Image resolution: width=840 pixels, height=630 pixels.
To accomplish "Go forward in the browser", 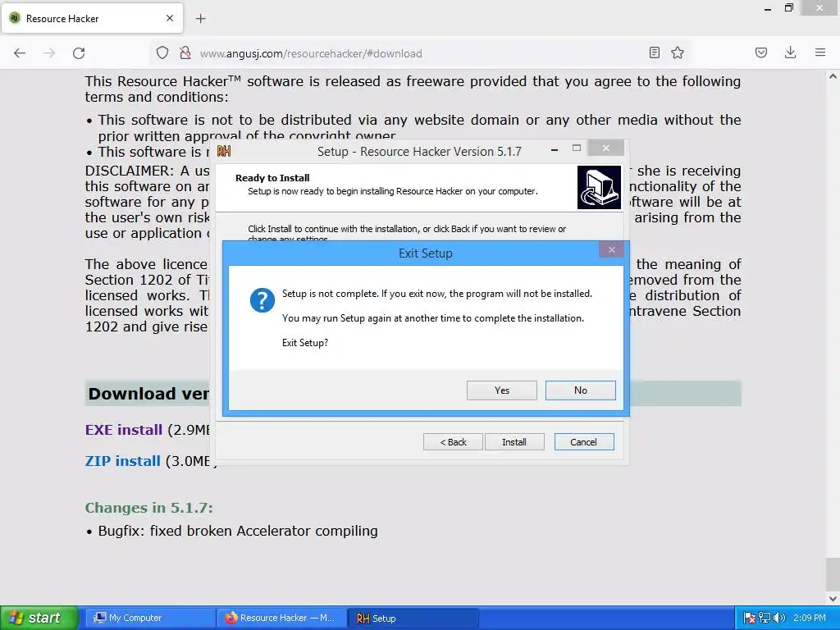I will coord(49,53).
